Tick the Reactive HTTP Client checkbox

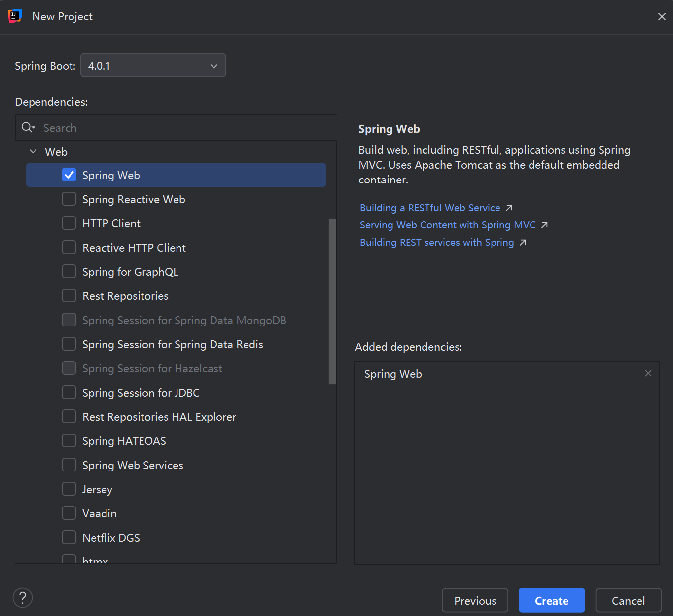69,248
